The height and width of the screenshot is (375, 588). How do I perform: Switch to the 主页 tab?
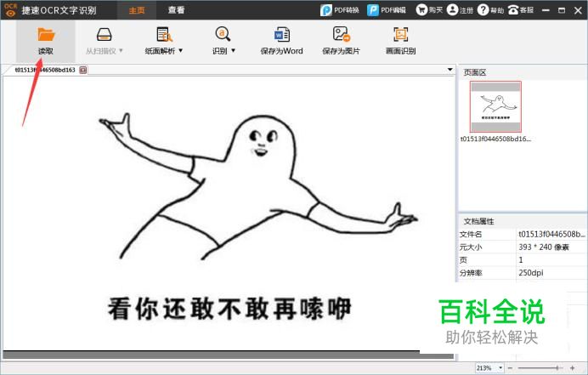pos(137,10)
